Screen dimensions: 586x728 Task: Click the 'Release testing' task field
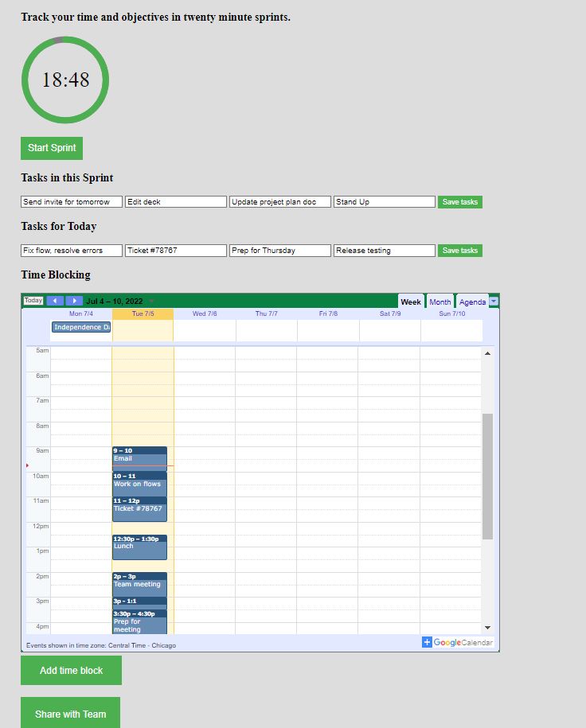click(384, 251)
